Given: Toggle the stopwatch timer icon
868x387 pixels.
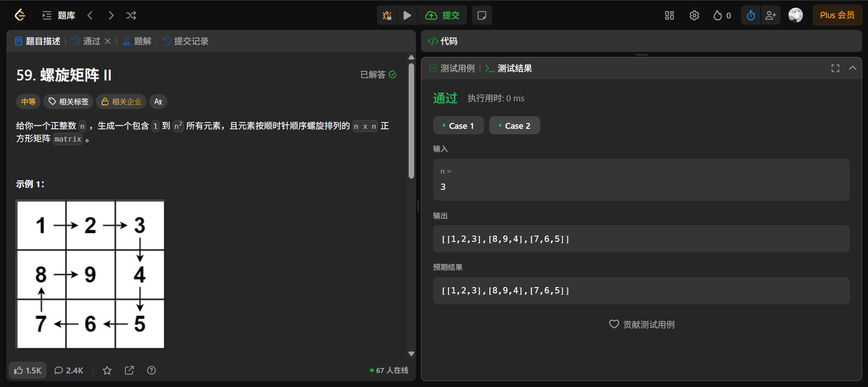Looking at the screenshot, I should pyautogui.click(x=751, y=15).
